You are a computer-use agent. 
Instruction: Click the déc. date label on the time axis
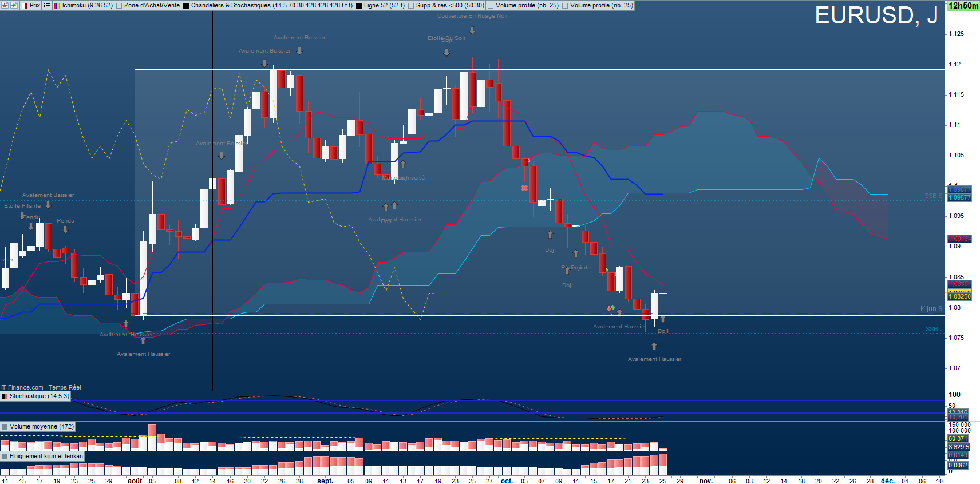[887, 481]
